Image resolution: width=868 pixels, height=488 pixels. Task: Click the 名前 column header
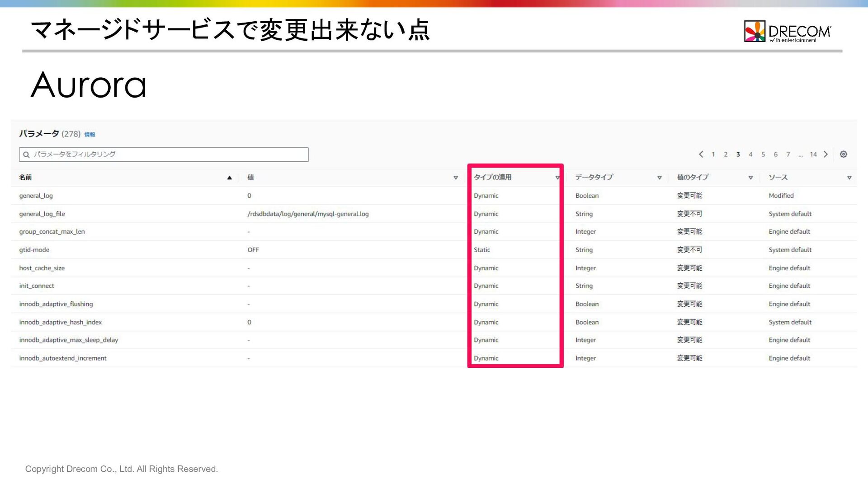pyautogui.click(x=25, y=178)
